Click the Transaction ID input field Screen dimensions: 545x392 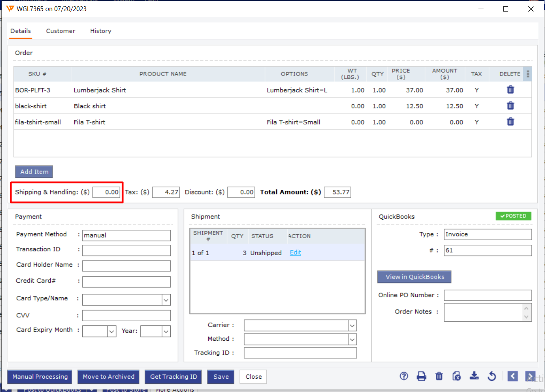(x=126, y=250)
